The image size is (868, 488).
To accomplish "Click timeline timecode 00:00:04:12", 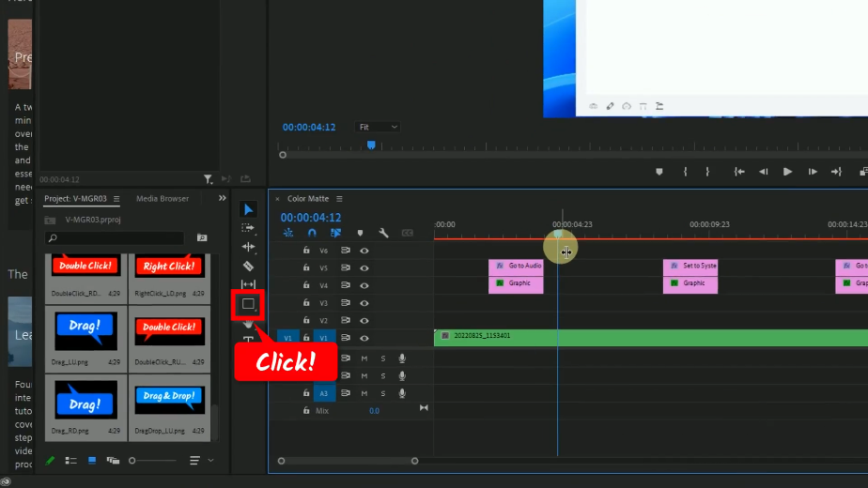I will coord(311,218).
